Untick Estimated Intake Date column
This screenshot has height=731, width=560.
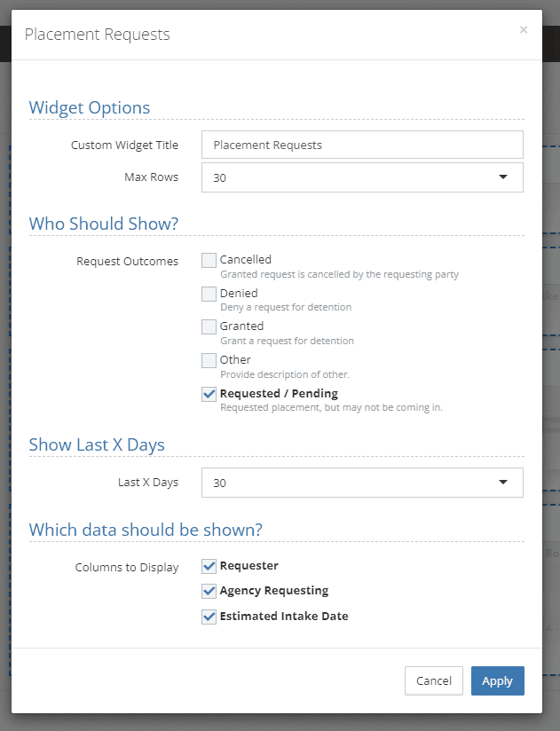[x=209, y=617]
